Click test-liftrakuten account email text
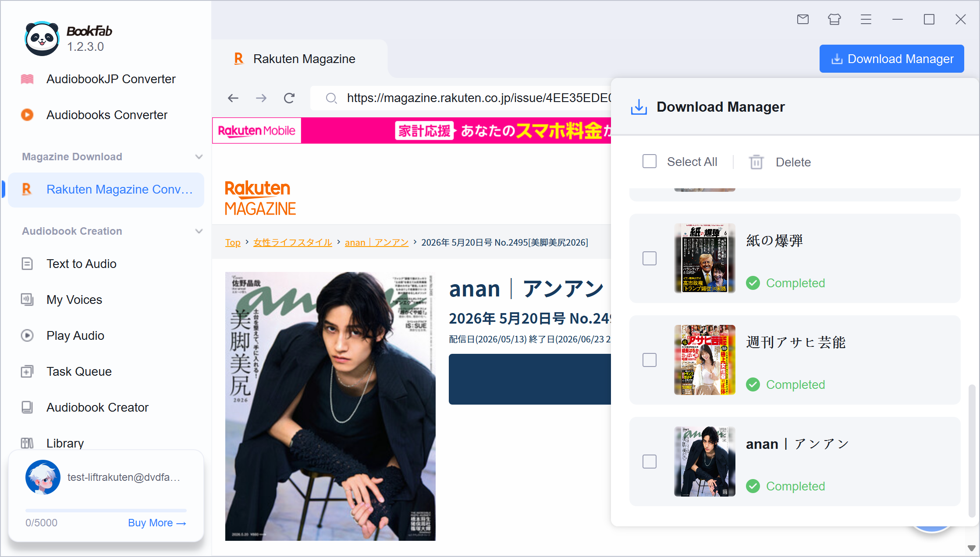Screen dimensions: 980x557 point(124,477)
